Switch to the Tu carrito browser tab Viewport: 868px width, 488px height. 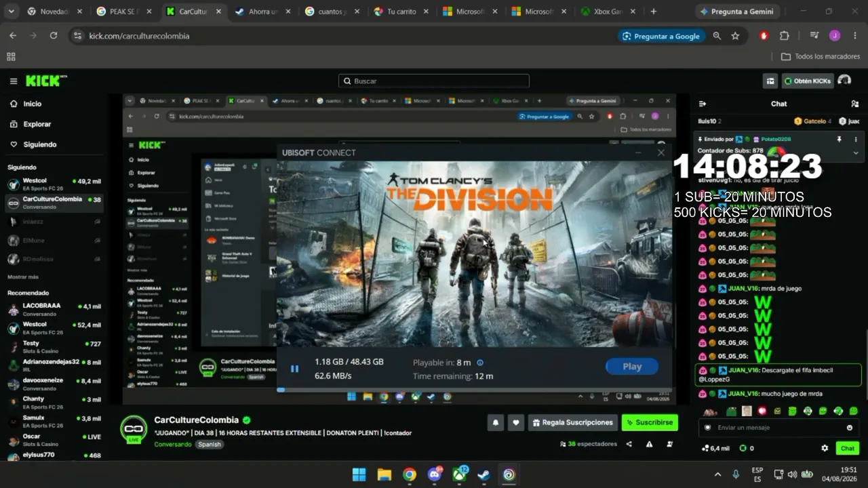401,12
